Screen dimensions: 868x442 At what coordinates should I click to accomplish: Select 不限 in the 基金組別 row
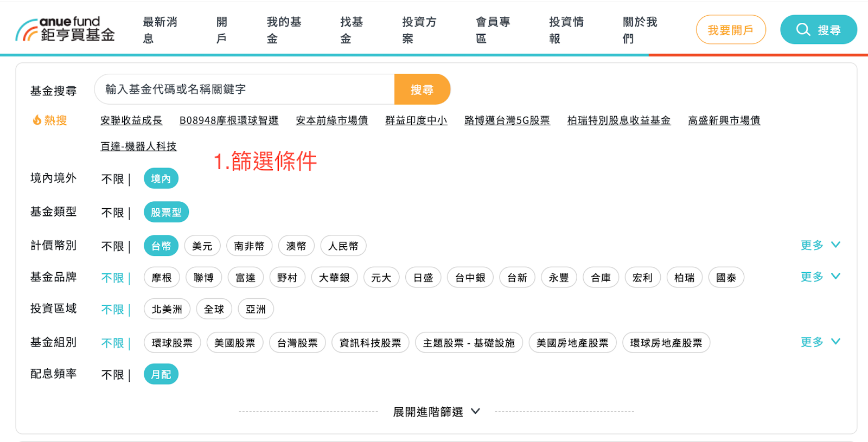113,343
